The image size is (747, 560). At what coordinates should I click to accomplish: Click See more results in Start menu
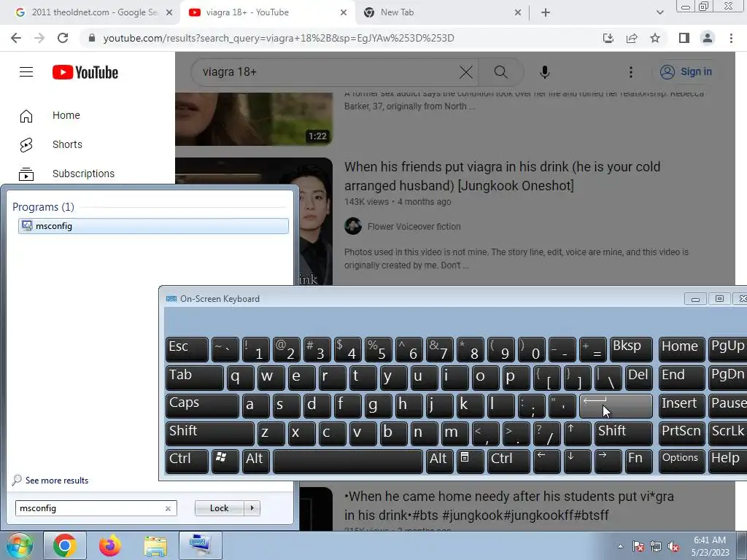click(50, 480)
